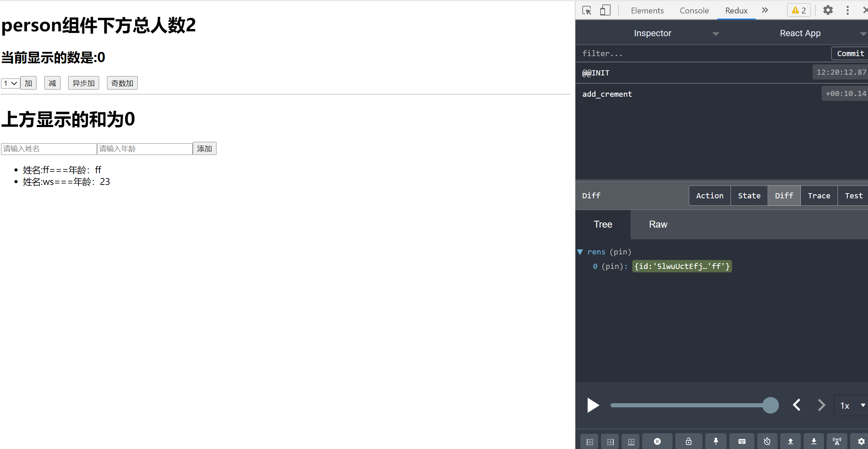Screen dimensions: 868x449
Task: Export state with download arrow icon
Action: [x=814, y=441]
